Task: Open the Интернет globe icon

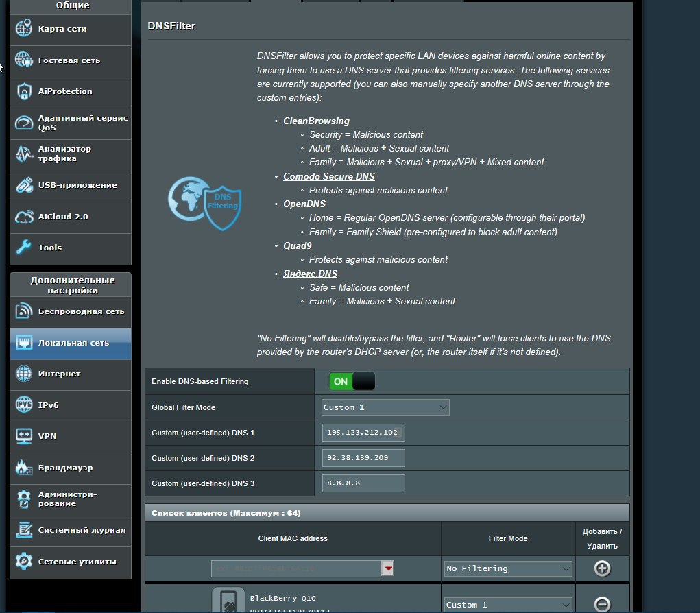Action: click(x=24, y=374)
